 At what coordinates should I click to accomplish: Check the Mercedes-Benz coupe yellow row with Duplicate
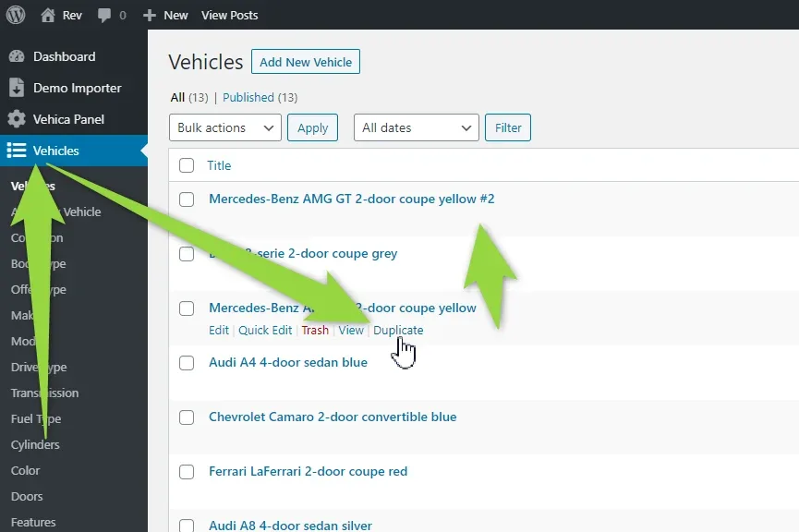pyautogui.click(x=187, y=308)
